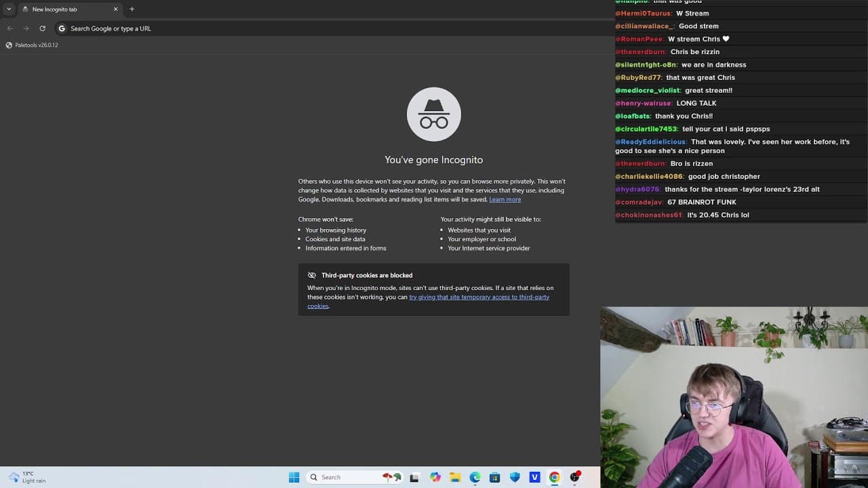Screen dimensions: 868x488
Task: Open the Windows Start menu
Action: (x=294, y=477)
